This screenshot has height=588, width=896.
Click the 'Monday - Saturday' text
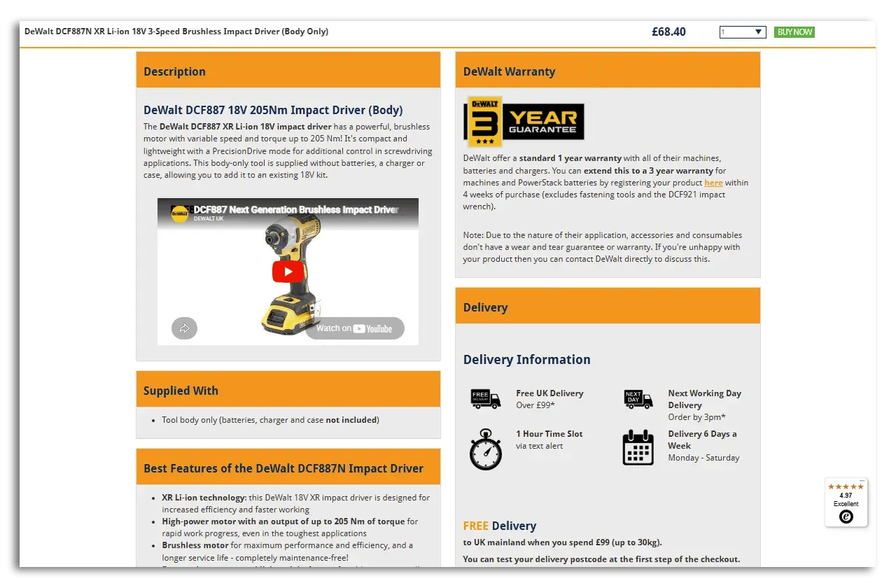click(703, 458)
